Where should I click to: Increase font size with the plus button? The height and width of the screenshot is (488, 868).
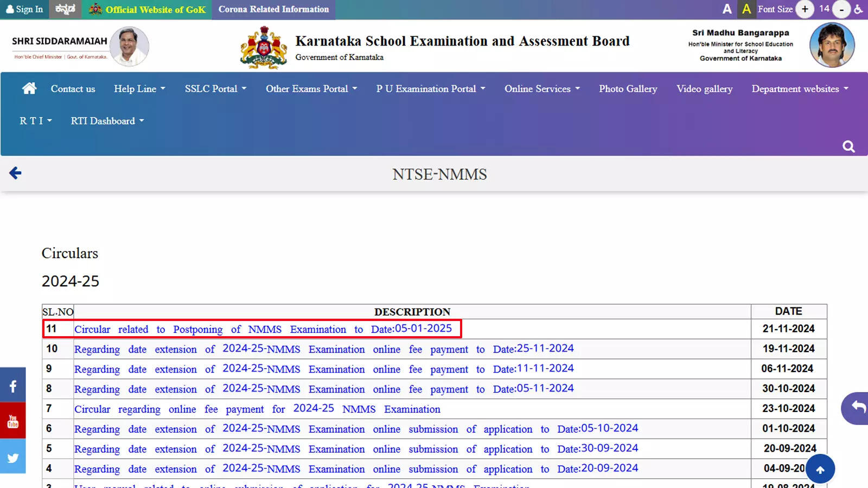click(x=805, y=9)
